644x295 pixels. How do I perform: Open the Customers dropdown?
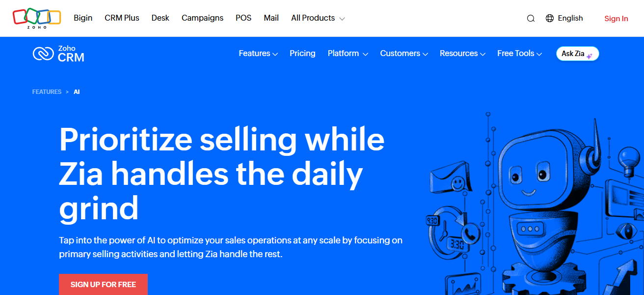pyautogui.click(x=401, y=53)
